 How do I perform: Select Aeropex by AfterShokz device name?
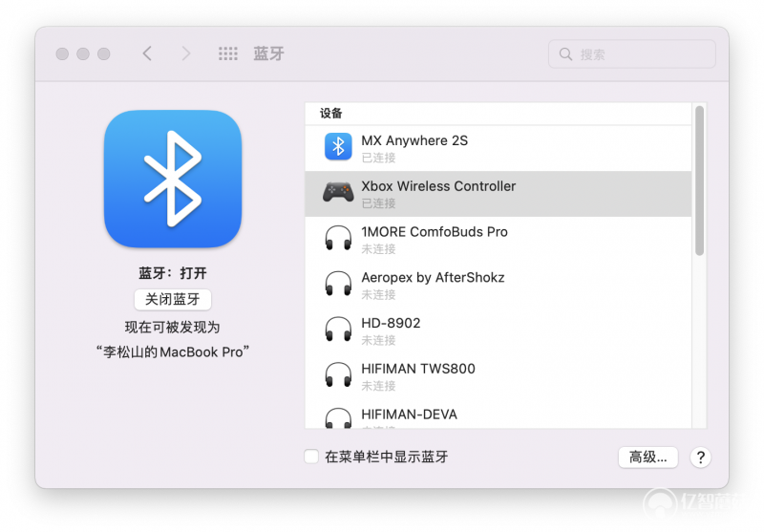tap(434, 278)
